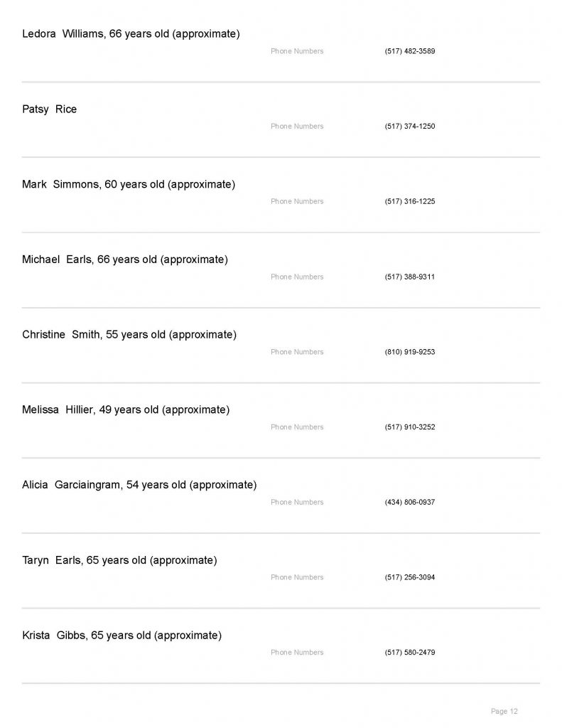Select phone number (517) 316-1225

[x=409, y=202]
